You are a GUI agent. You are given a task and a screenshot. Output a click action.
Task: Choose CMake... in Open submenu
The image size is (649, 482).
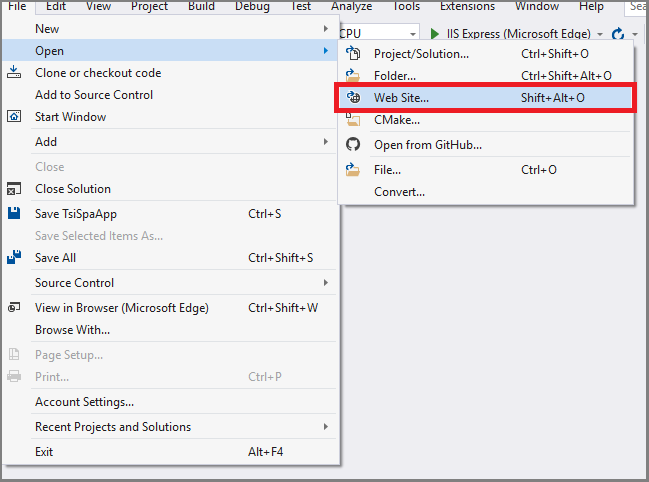(486, 120)
